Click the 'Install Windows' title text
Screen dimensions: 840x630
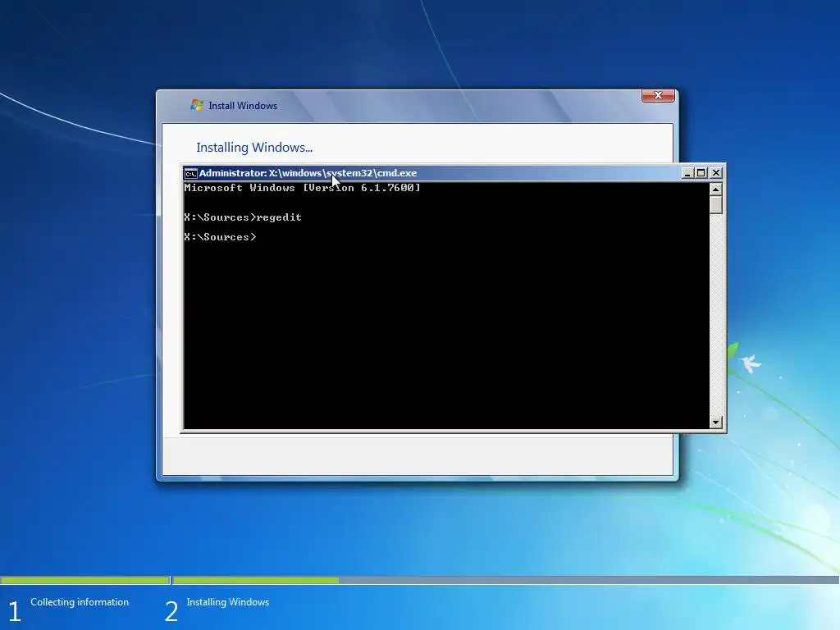243,106
